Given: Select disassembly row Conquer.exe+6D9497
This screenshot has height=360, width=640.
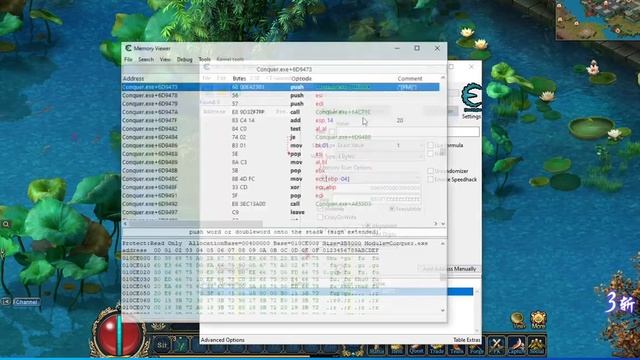Looking at the screenshot, I should click(x=280, y=212).
